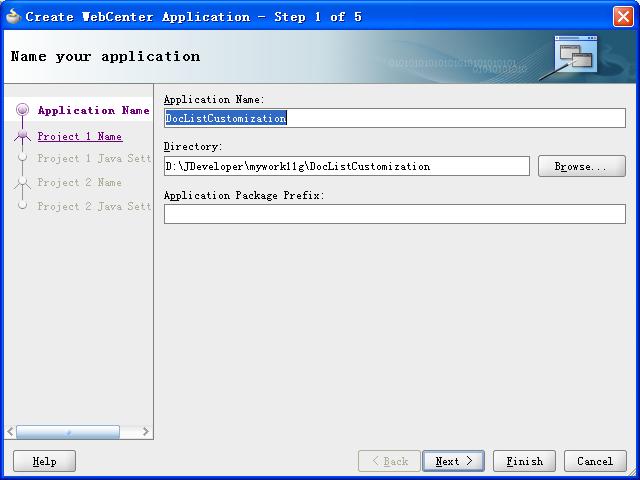Open Help for this wizard

pyautogui.click(x=44, y=461)
